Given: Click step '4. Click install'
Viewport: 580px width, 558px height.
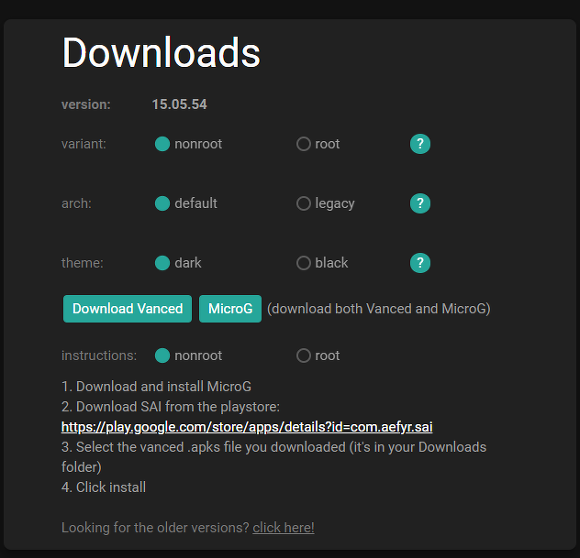Looking at the screenshot, I should (104, 487).
